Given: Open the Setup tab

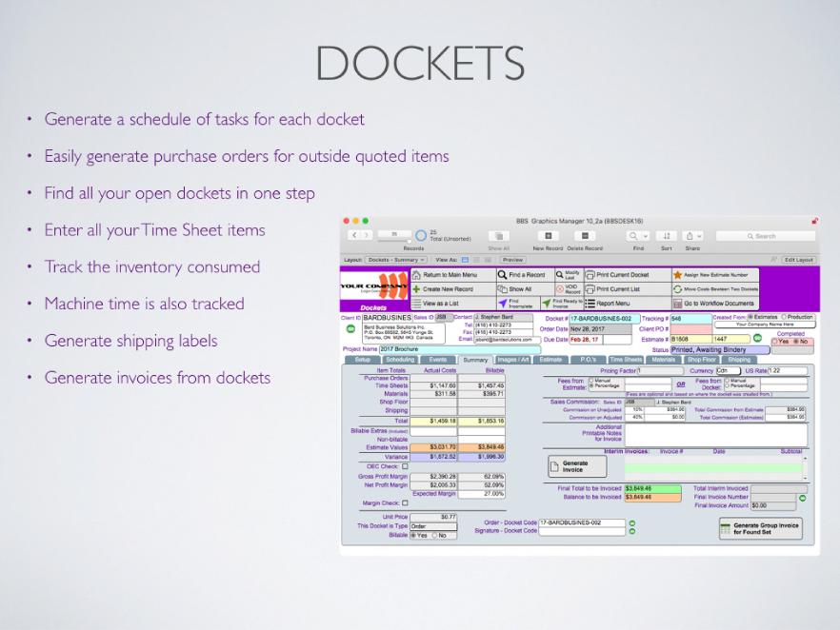Looking at the screenshot, I should click(x=363, y=360).
